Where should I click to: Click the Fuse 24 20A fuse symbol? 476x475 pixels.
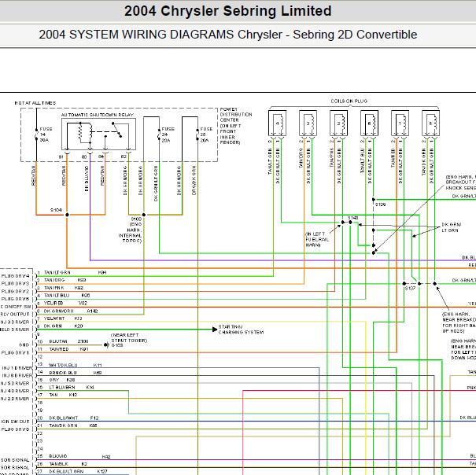[x=159, y=134]
